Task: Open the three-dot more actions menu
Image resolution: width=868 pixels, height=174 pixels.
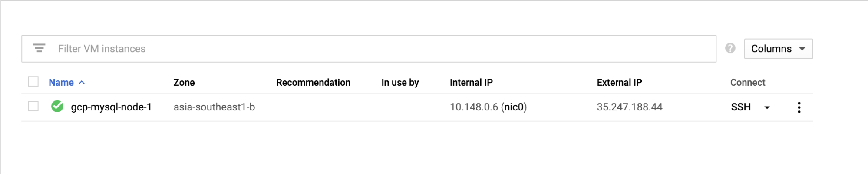Action: 799,107
